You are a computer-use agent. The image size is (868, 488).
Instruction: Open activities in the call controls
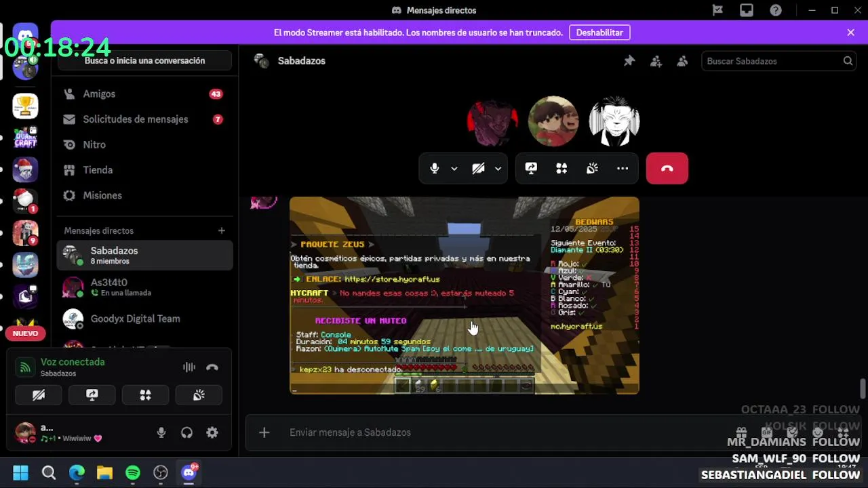(561, 169)
